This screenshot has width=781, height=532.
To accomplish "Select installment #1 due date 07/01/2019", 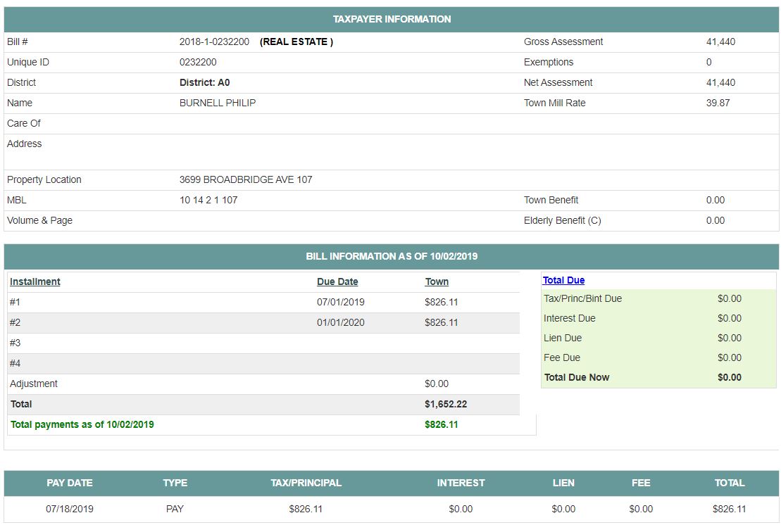I will click(x=341, y=302).
